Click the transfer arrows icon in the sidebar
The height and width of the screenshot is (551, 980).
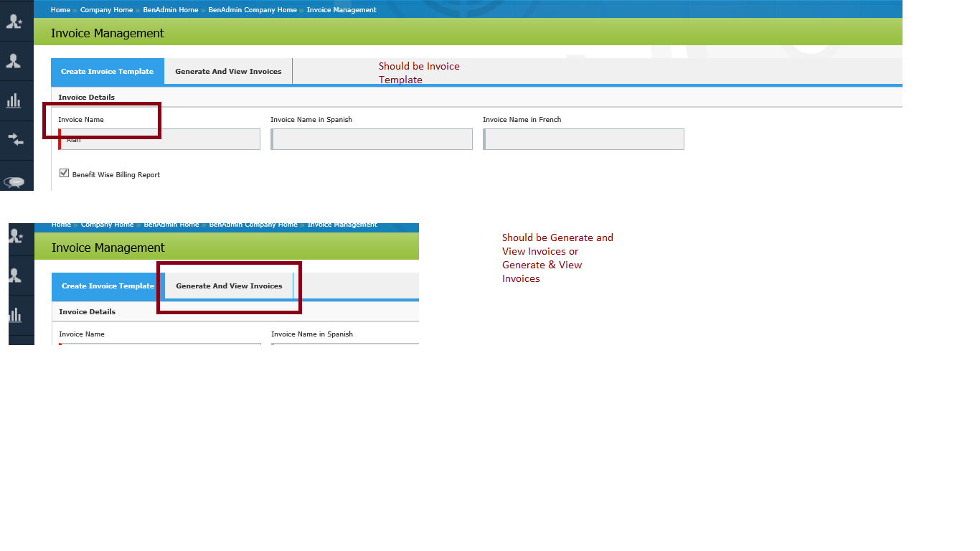(15, 139)
